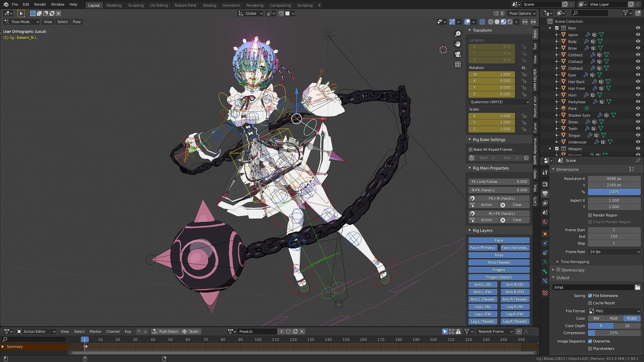This screenshot has height=362, width=644.
Task: Toggle the X-Ray display icon
Action: (482, 22)
